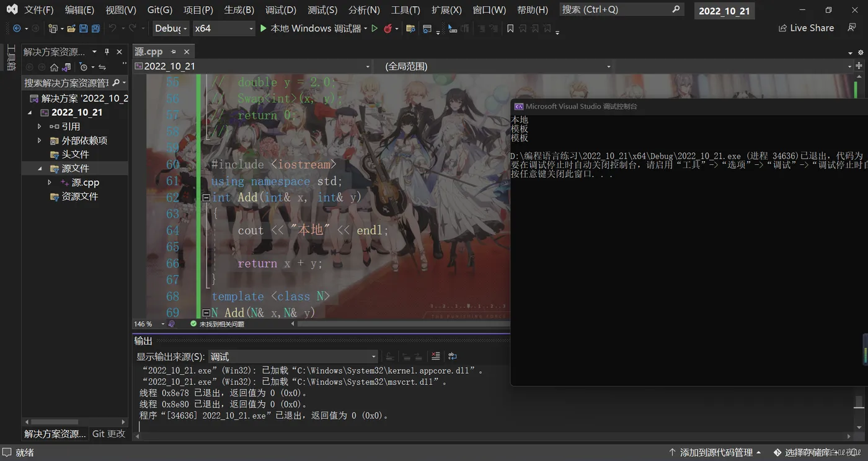Collapse the 源文件 folder node
868x461 pixels.
pos(40,169)
